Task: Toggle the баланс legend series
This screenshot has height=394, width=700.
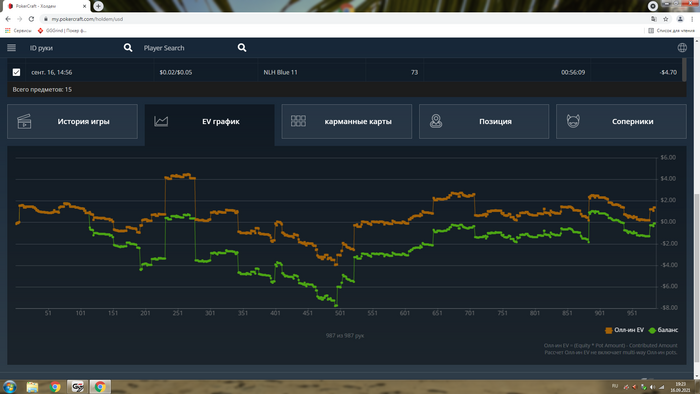Action: point(663,330)
